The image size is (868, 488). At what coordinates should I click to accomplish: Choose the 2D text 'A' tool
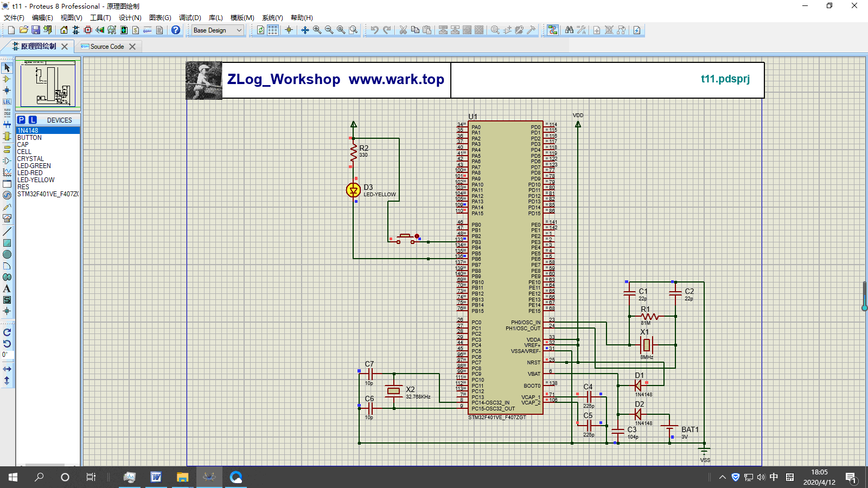click(x=7, y=288)
